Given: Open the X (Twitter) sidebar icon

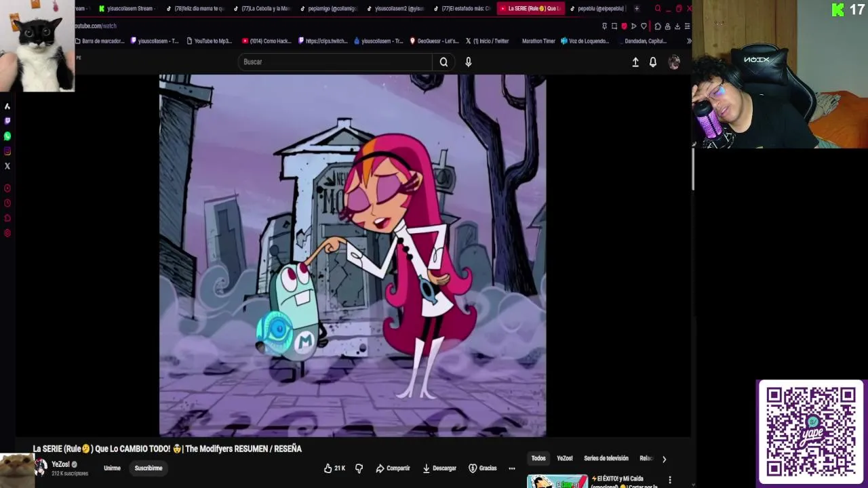Looking at the screenshot, I should [x=7, y=165].
